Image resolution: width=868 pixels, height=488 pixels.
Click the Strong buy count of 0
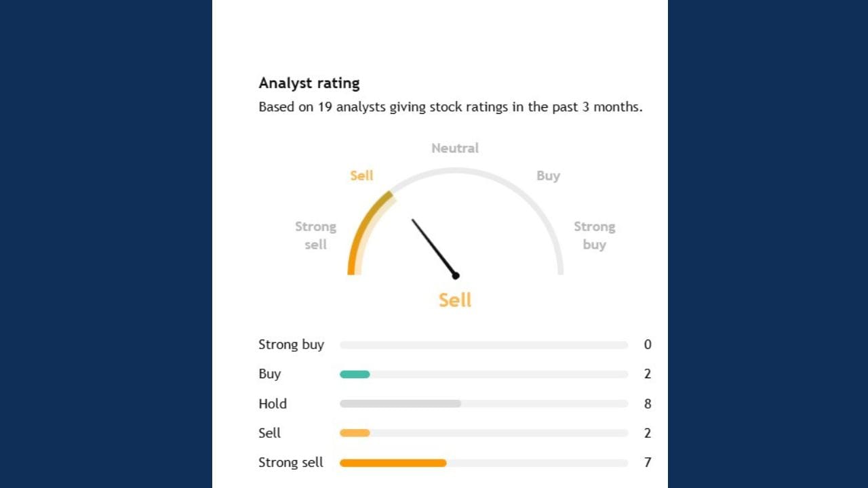[648, 345]
